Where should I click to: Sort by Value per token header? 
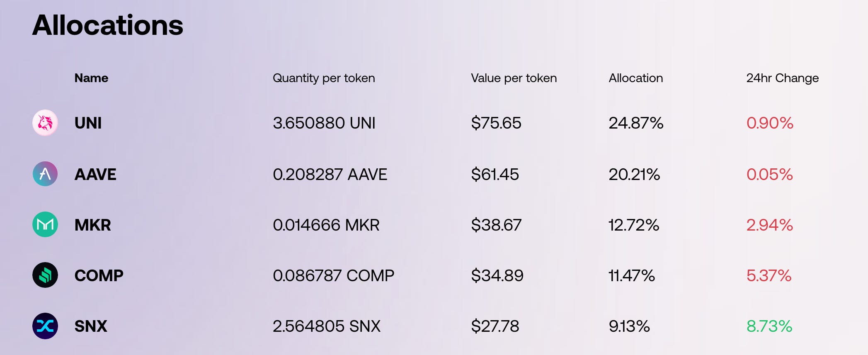[514, 78]
